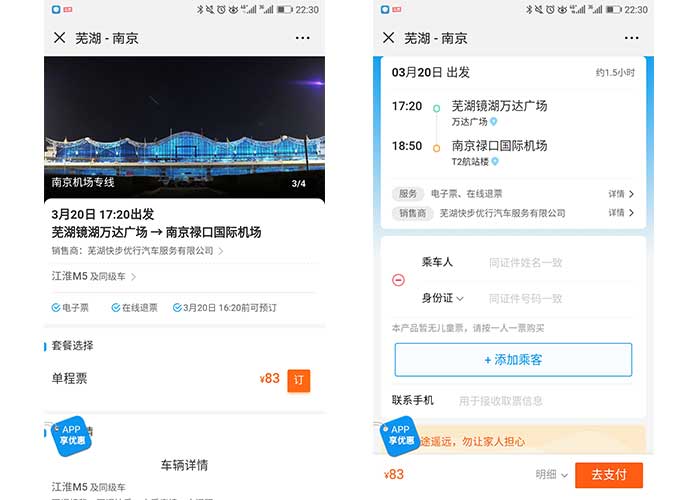This screenshot has height=500, width=700.
Task: Tap the 联系手机 phone number field
Action: pyautogui.click(x=540, y=401)
